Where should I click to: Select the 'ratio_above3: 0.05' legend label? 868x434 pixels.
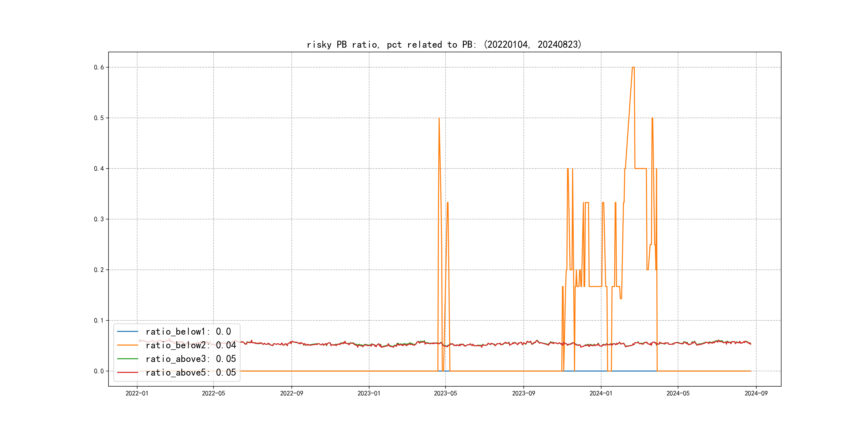click(191, 359)
